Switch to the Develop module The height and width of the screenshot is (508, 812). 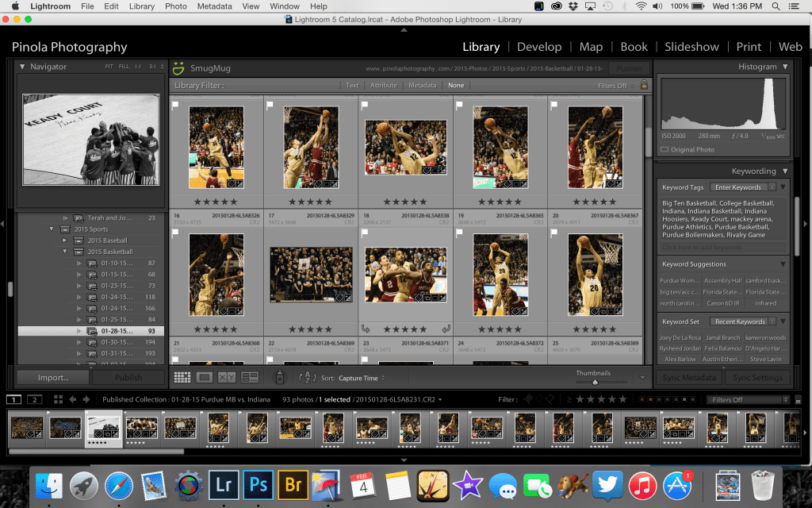click(x=539, y=47)
